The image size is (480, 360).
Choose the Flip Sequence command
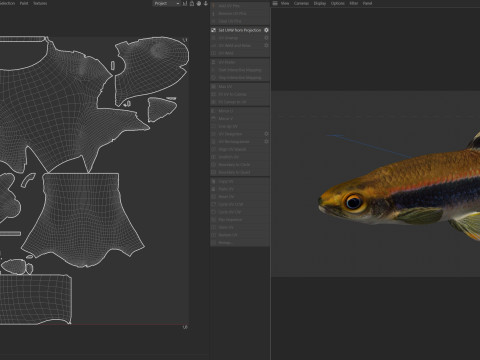240,220
